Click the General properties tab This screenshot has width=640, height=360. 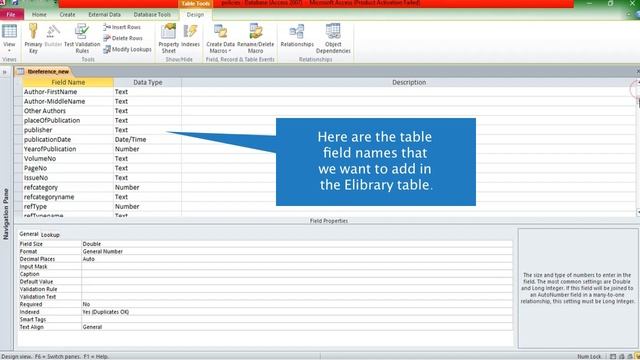[x=29, y=234]
